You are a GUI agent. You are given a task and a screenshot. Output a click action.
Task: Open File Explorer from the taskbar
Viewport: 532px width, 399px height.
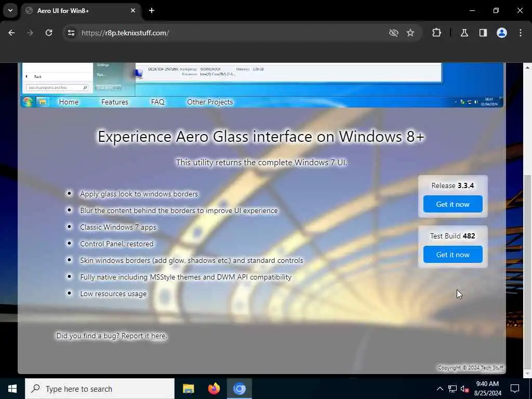click(188, 389)
